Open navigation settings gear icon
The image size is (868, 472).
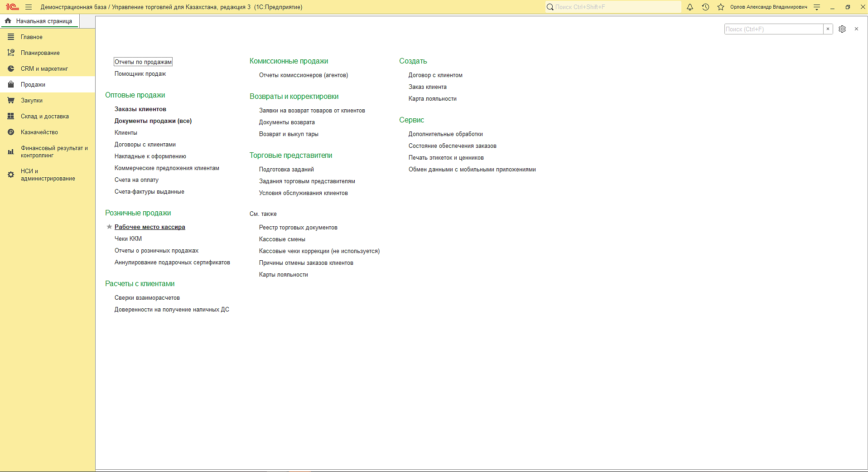pos(842,29)
